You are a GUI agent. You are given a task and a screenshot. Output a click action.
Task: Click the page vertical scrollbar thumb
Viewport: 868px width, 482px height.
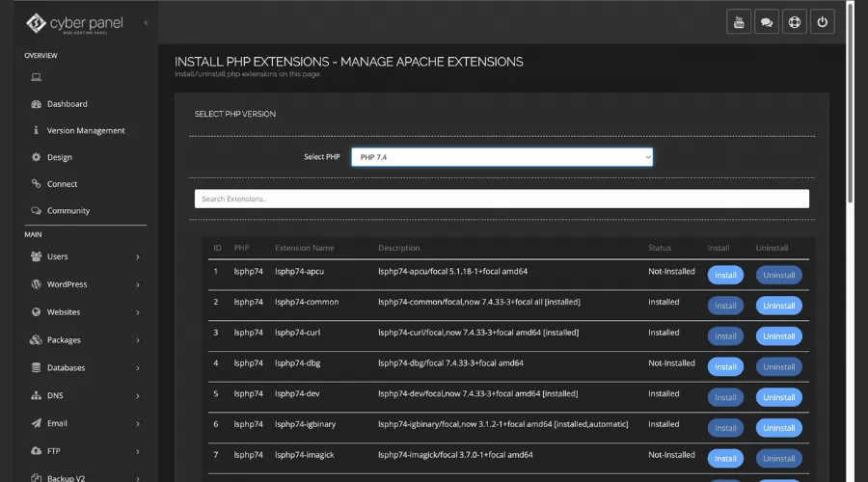point(851,102)
